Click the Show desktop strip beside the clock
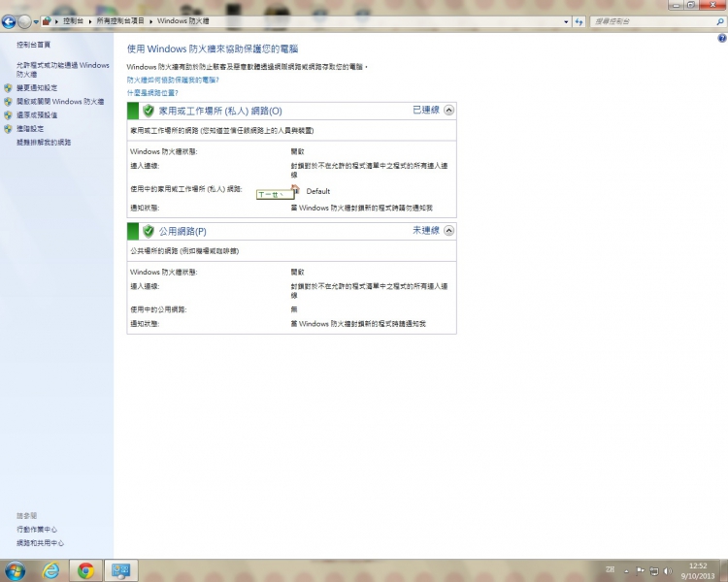 pyautogui.click(x=724, y=571)
